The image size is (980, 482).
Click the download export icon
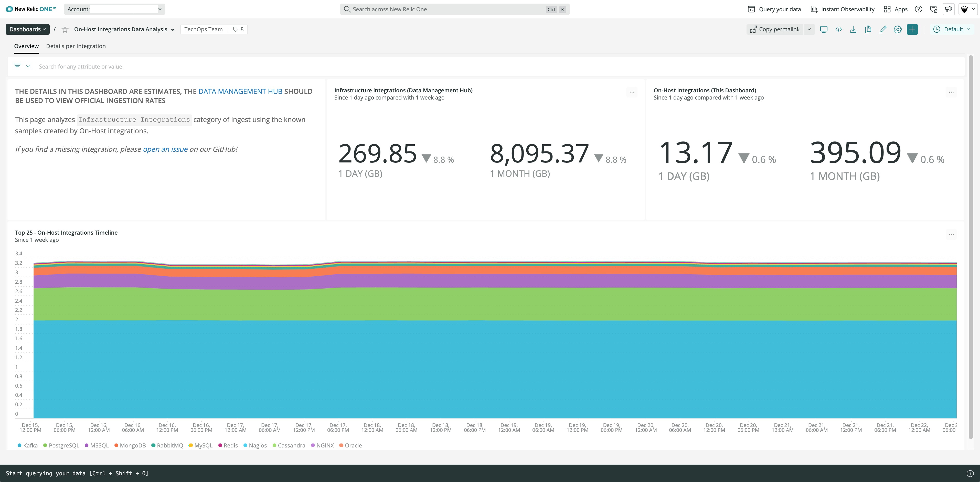click(x=853, y=29)
